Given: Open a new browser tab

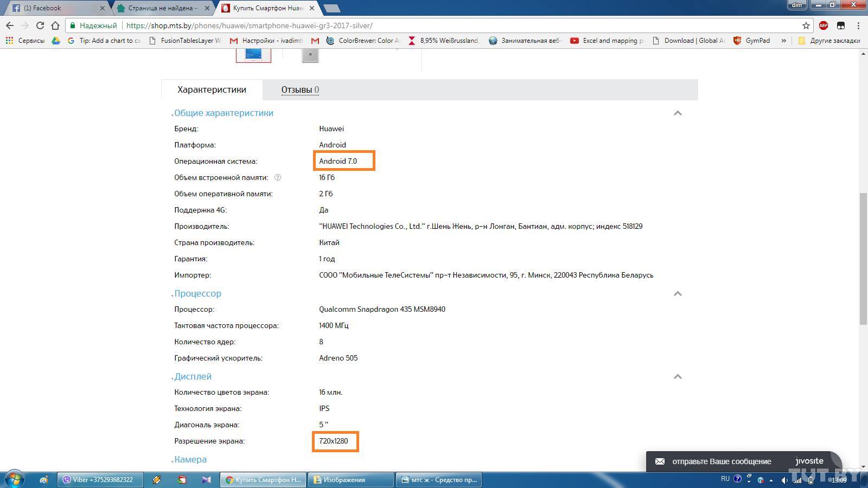Looking at the screenshot, I should coord(331,8).
